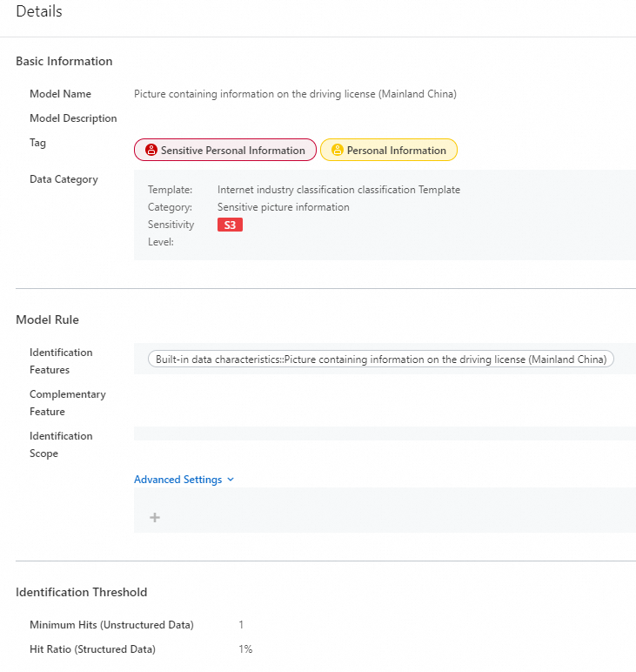Click the empty Identification Scope field
Image resolution: width=636 pixels, height=672 pixels.
click(x=385, y=433)
